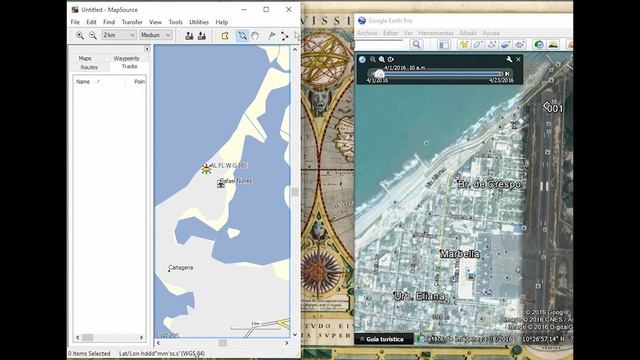Click the map vertical scrollbar down arrow
This screenshot has width=640, height=360.
pos(295,334)
